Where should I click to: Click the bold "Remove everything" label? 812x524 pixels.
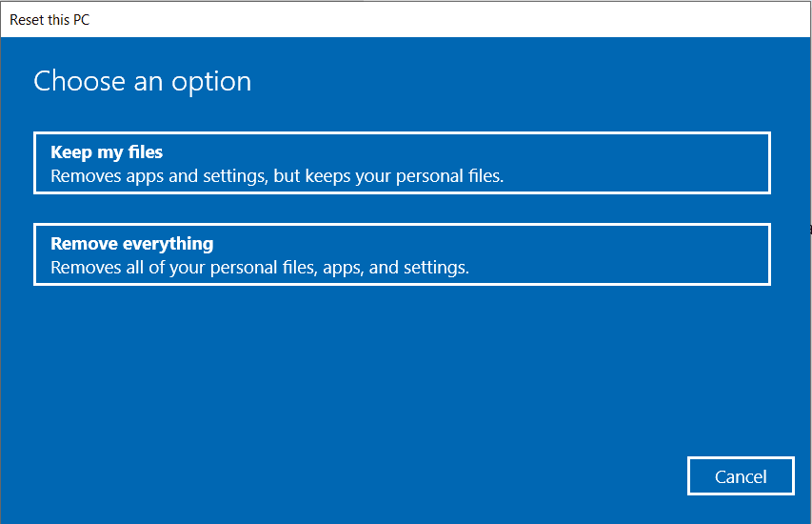click(x=131, y=244)
